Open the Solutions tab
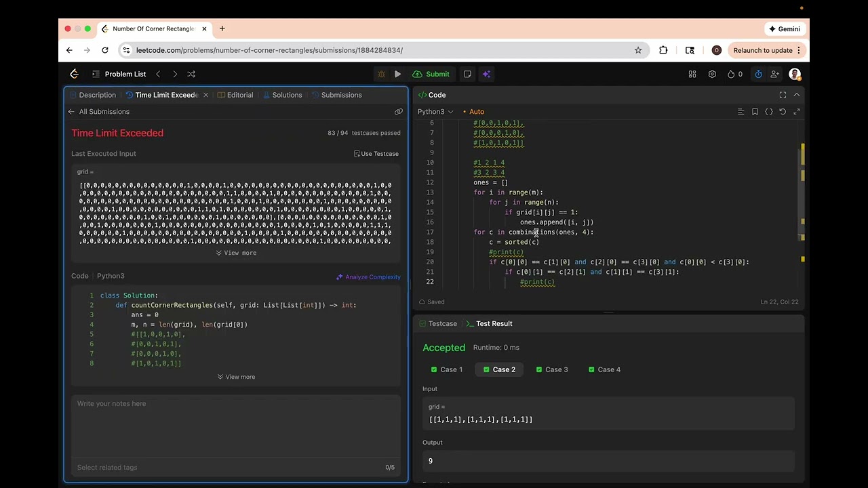This screenshot has height=488, width=868. tap(282, 95)
